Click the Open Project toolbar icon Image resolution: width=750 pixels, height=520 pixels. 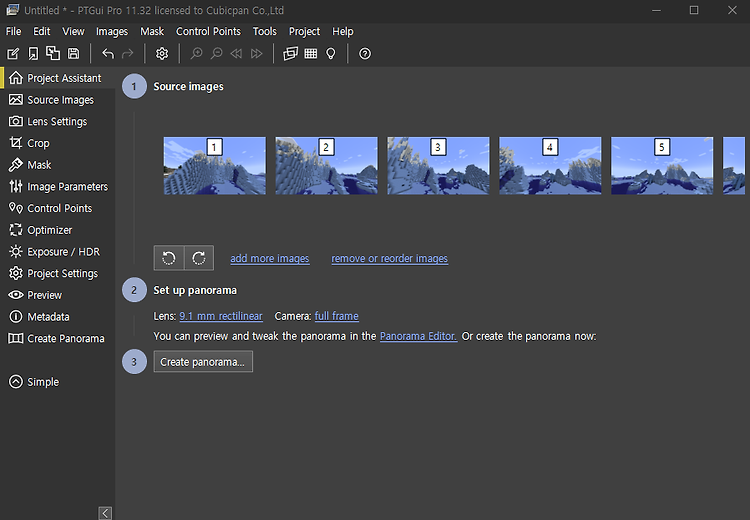(33, 54)
